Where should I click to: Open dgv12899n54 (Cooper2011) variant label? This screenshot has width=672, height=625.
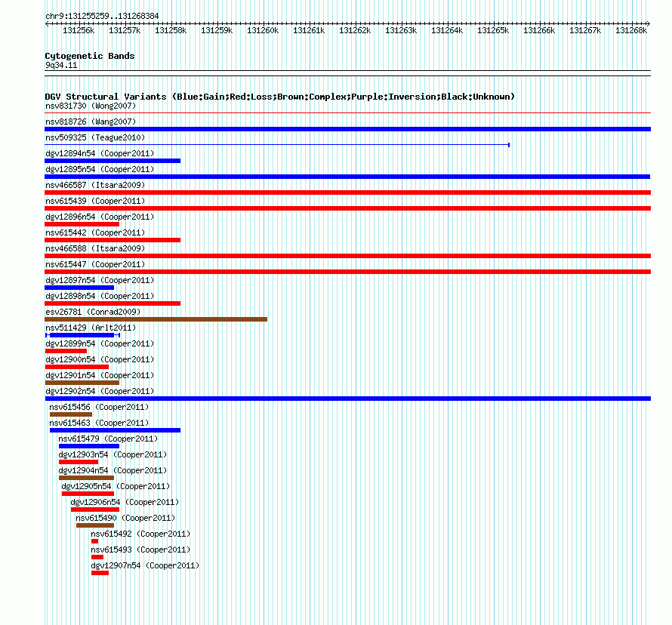pos(100,343)
